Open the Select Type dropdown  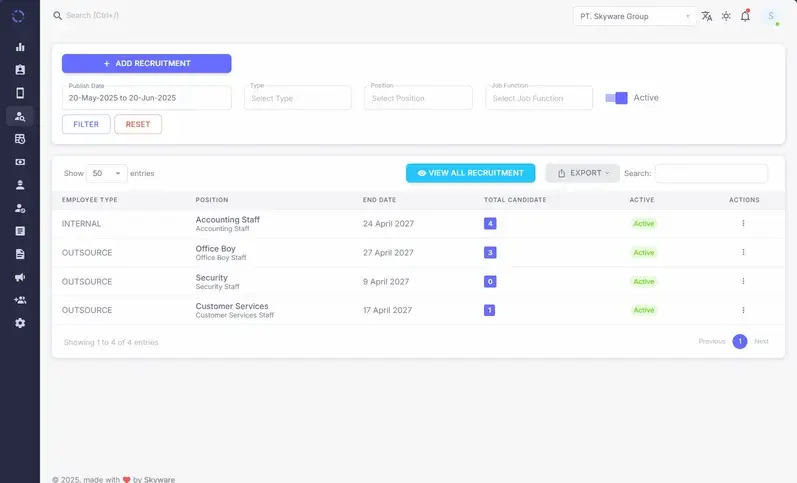click(298, 98)
